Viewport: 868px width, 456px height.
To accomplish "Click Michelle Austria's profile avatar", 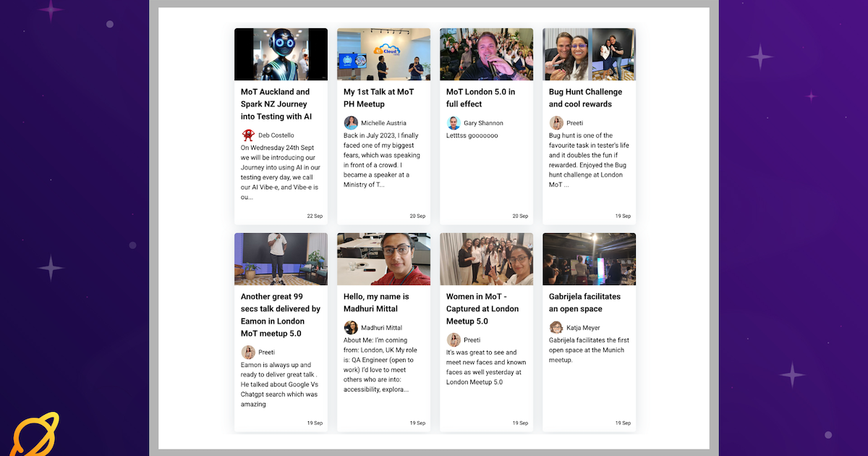I will (x=351, y=123).
